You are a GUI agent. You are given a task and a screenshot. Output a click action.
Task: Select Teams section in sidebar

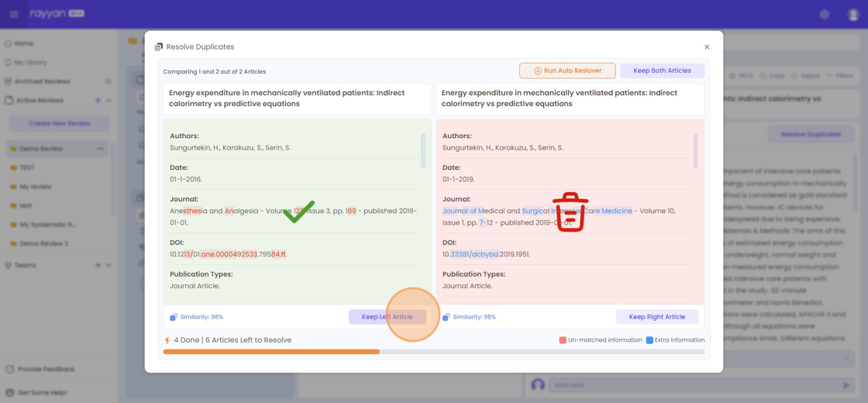pos(26,265)
